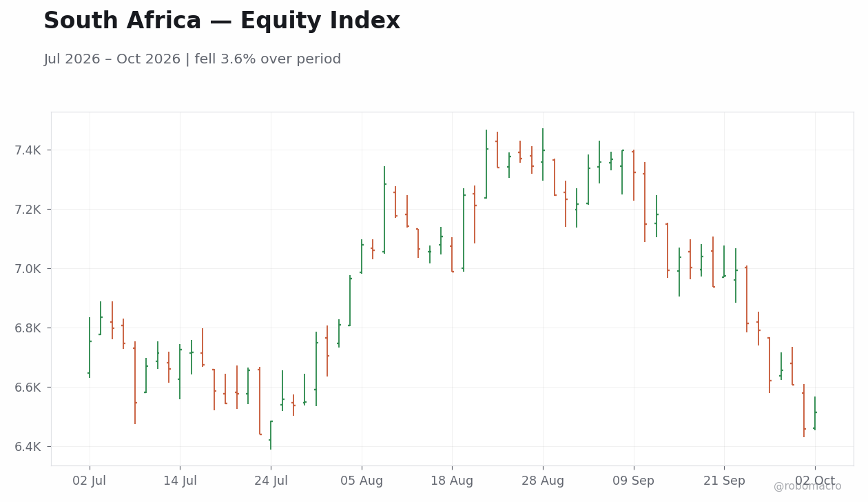The width and height of the screenshot is (868, 502).
Task: Click the 6.6K y-axis label
Action: point(28,388)
